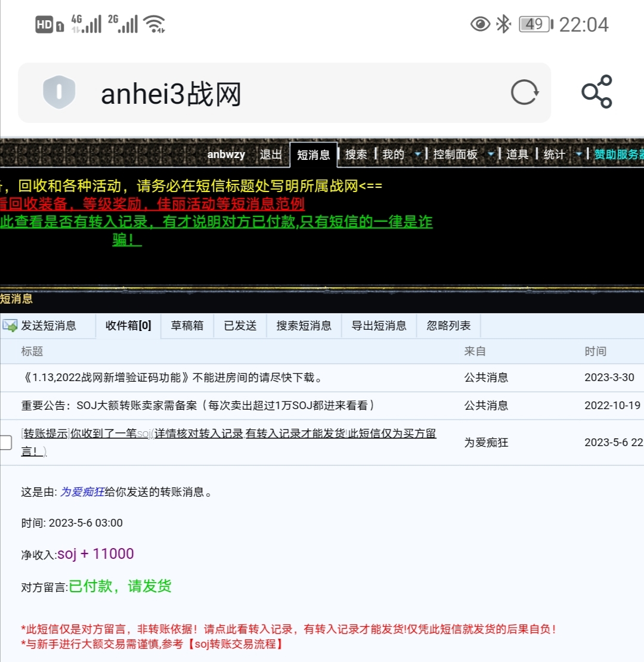Click the envelope icon for 发送短消息
Screen dimensions: 644x662
pyautogui.click(x=10, y=326)
